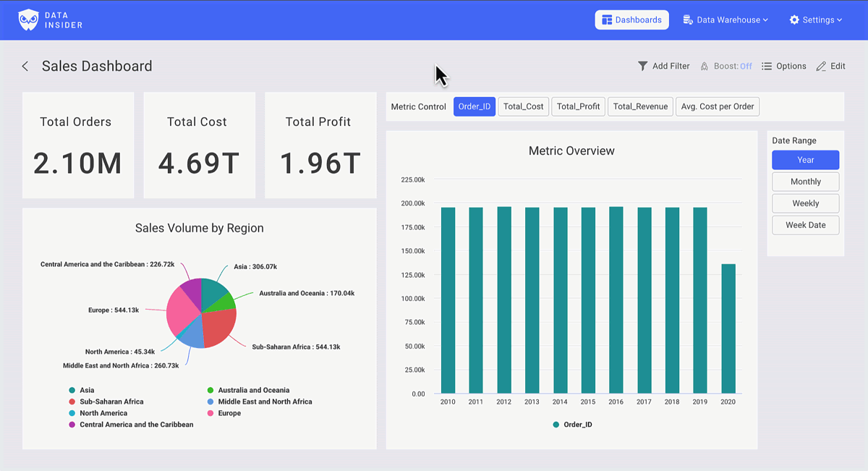Switch to the Total_Revenue metric tab

639,106
